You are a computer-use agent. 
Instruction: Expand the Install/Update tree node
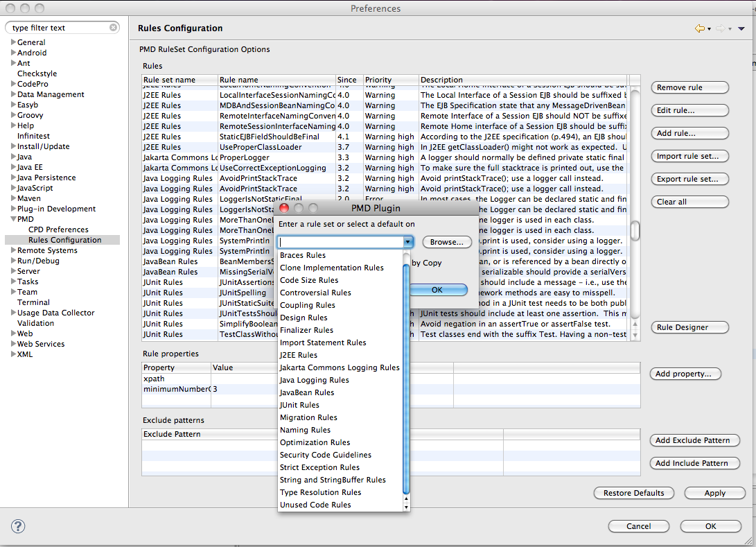(13, 146)
